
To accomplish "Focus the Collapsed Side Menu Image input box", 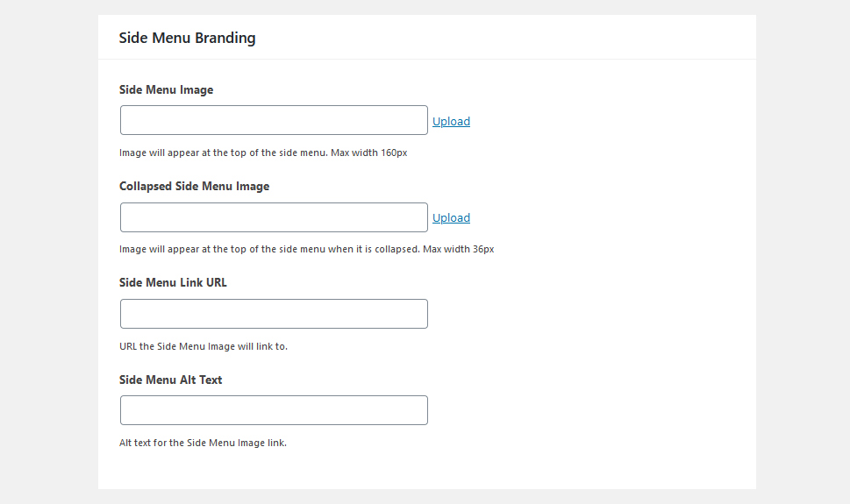I will tap(274, 217).
